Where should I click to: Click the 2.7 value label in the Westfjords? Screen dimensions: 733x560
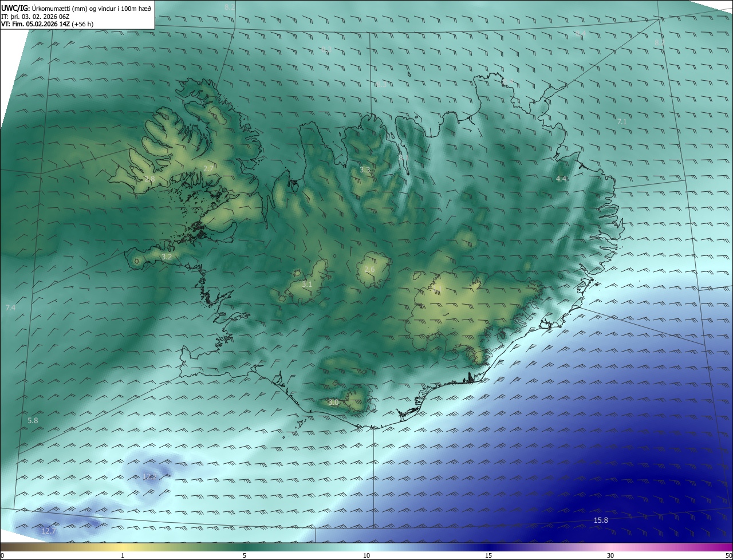tap(208, 168)
